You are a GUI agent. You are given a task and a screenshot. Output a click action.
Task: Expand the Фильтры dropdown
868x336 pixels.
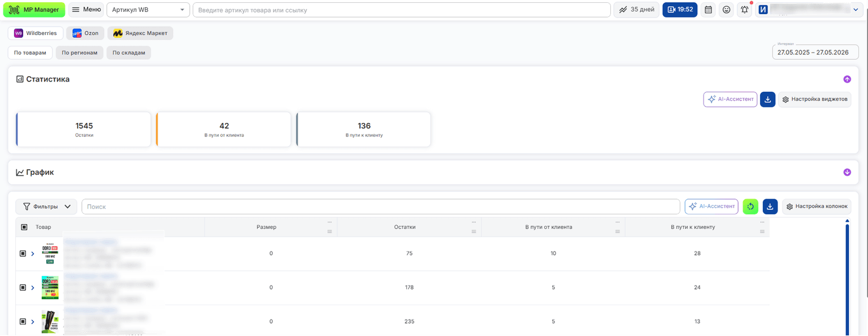(46, 206)
